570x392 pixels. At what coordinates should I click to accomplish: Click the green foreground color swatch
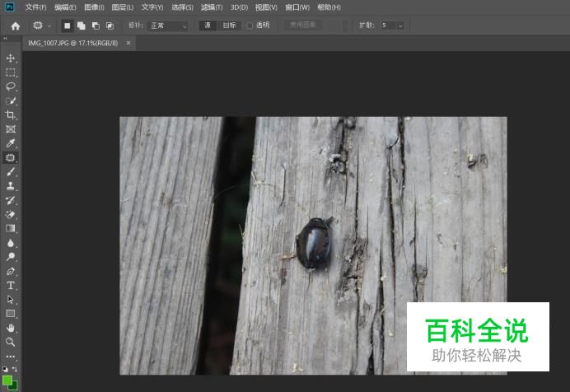[7, 380]
